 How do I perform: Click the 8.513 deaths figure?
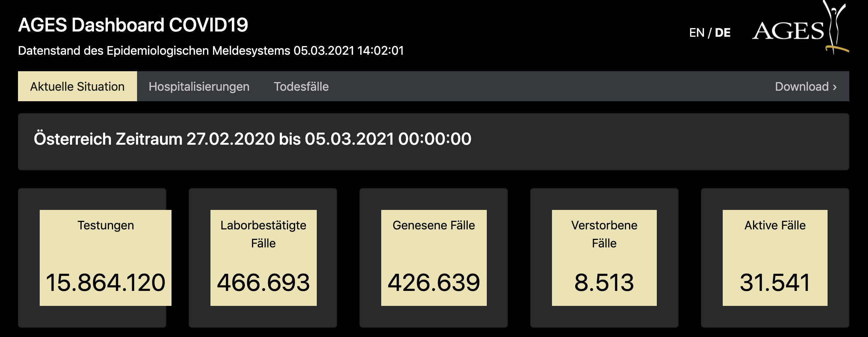(604, 282)
